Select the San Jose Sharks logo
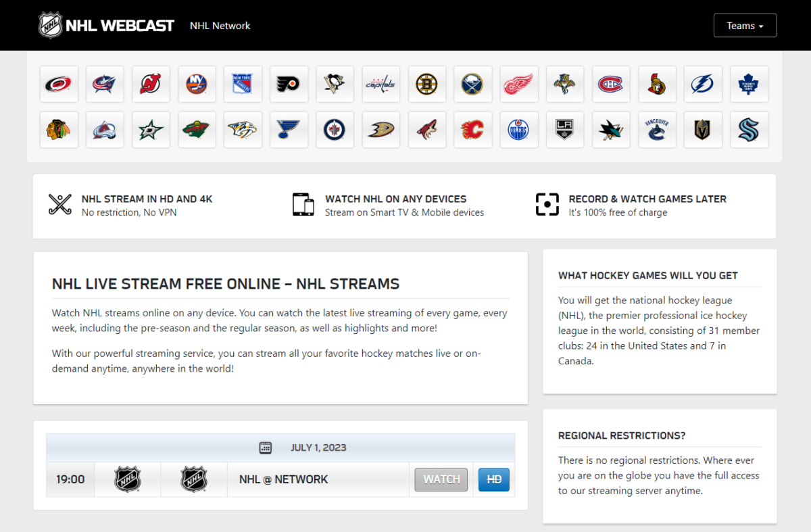 [x=611, y=129]
